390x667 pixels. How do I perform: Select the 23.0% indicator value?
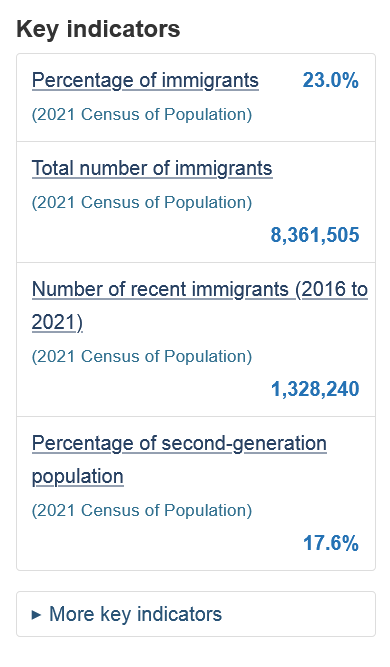click(x=330, y=80)
